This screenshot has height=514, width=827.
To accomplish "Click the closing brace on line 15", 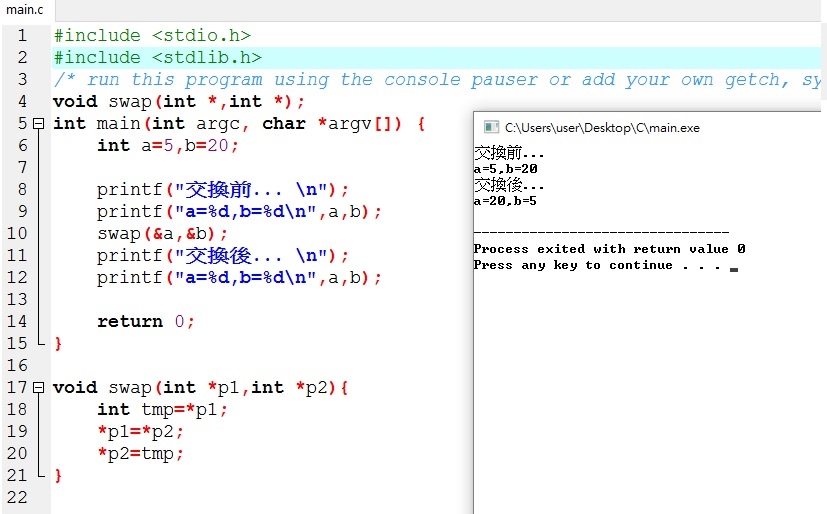I will pos(58,344).
